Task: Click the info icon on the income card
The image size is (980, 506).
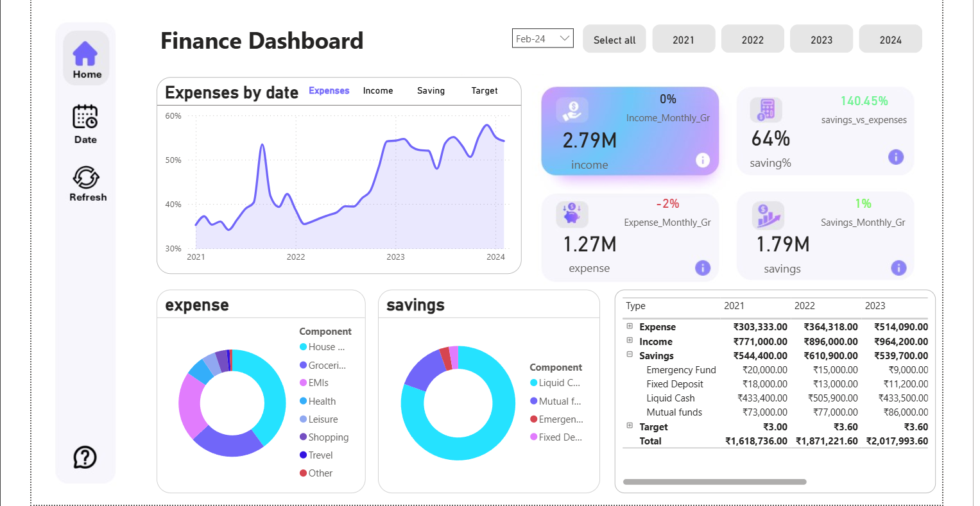Action: tap(703, 160)
